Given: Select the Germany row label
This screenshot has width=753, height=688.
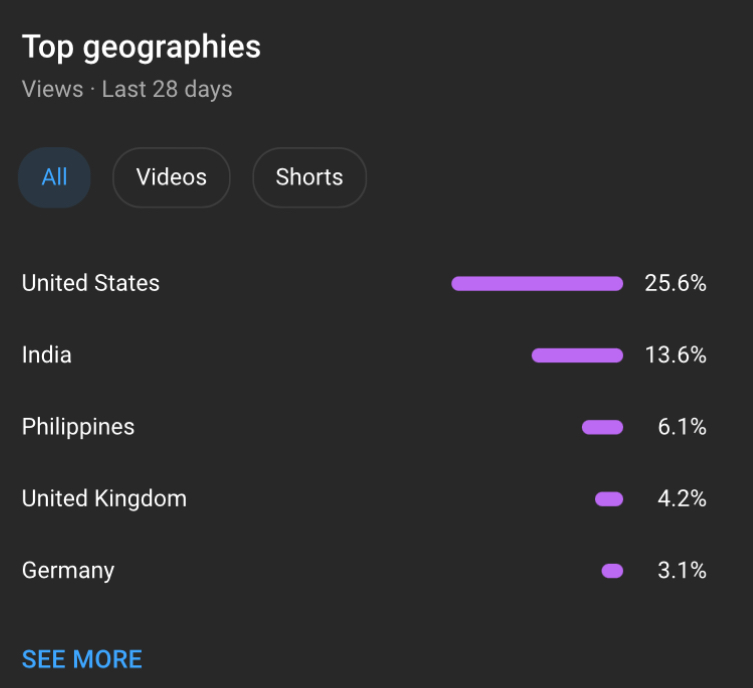Looking at the screenshot, I should click(68, 570).
